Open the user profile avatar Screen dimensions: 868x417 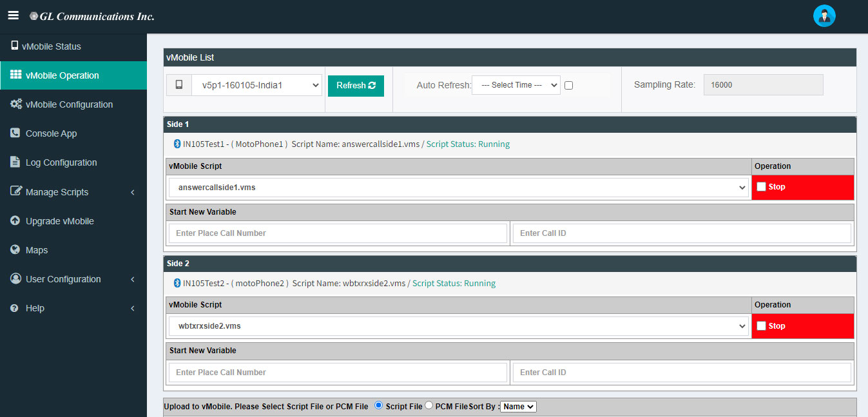point(824,16)
